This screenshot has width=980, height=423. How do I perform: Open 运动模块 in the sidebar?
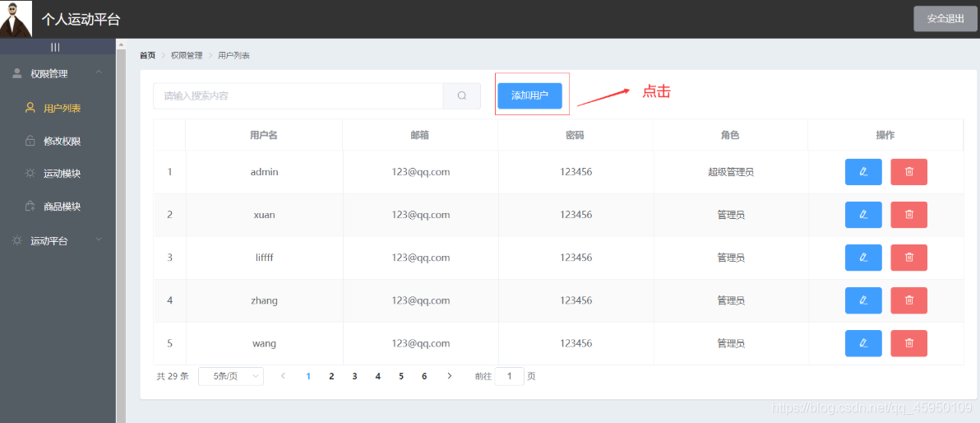[58, 174]
